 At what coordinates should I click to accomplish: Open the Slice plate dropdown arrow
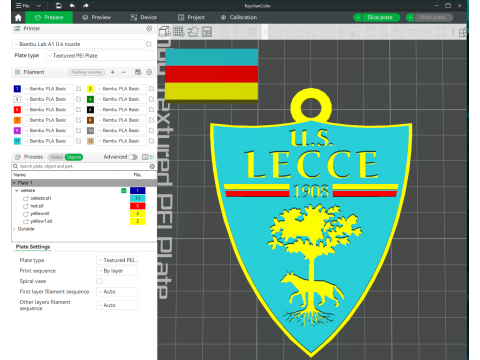[x=358, y=17]
